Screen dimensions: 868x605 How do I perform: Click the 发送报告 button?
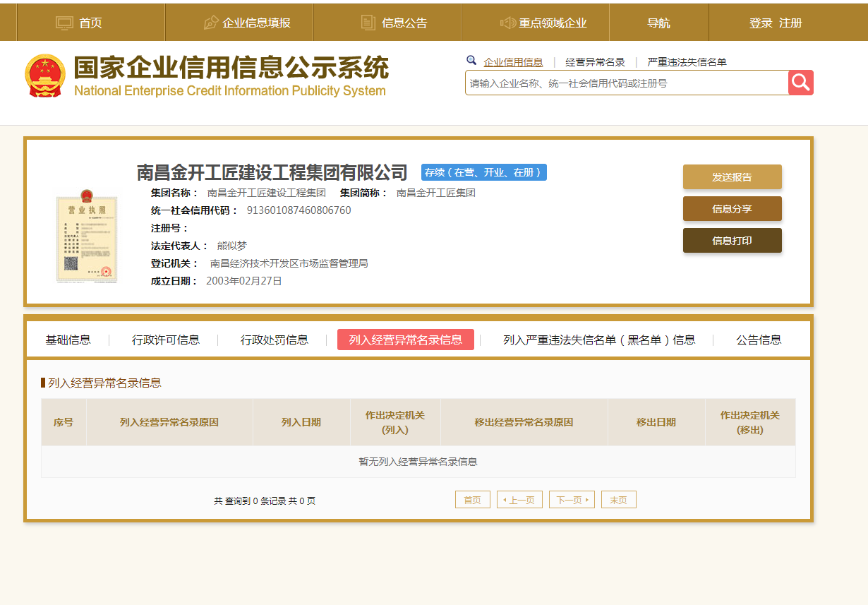[x=733, y=177]
